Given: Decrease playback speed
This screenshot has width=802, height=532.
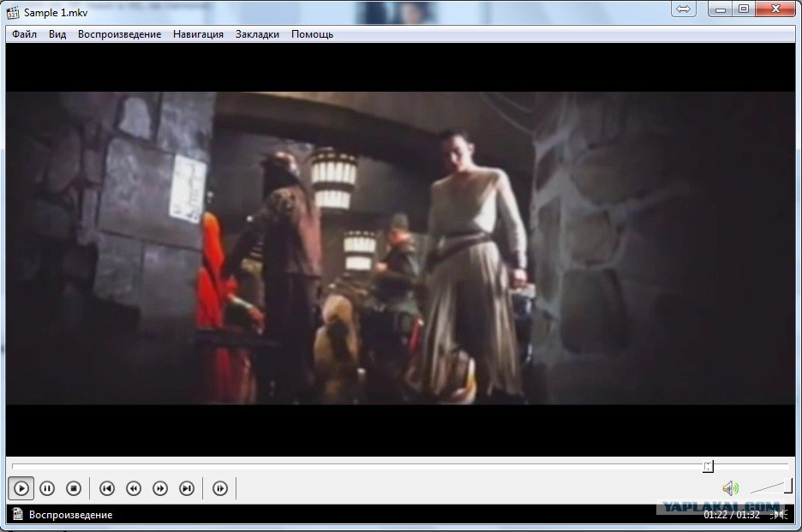Looking at the screenshot, I should coord(134,488).
